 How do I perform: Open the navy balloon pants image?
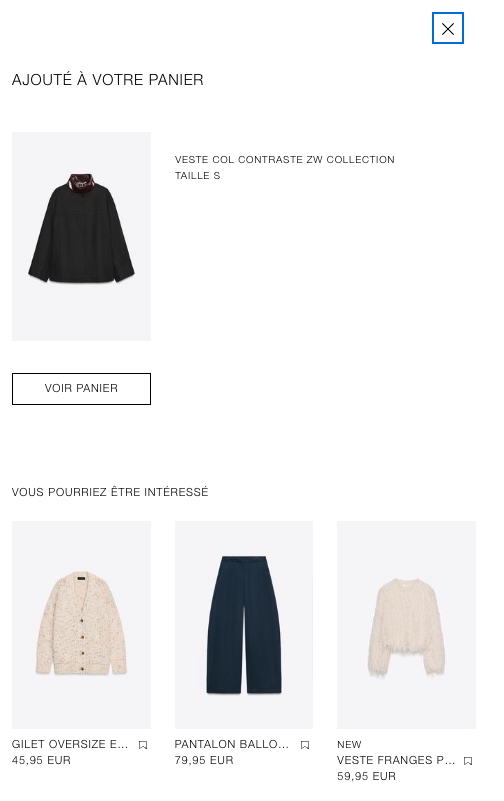(244, 624)
